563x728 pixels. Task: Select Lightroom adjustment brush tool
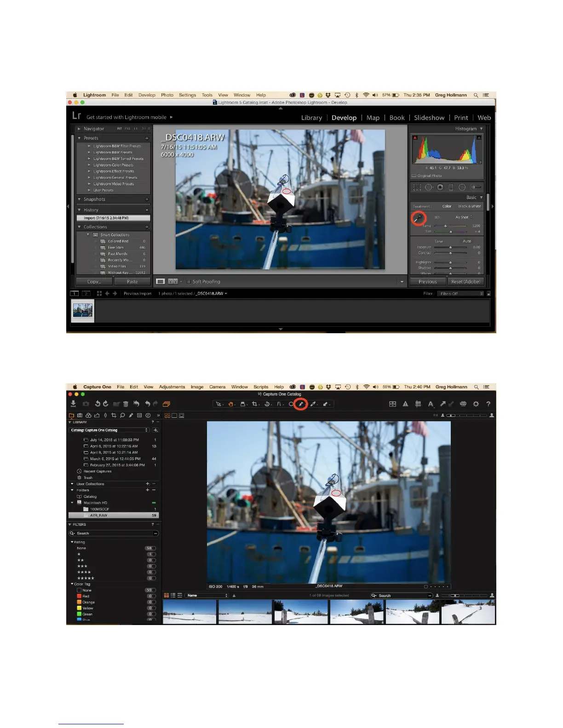pos(476,187)
